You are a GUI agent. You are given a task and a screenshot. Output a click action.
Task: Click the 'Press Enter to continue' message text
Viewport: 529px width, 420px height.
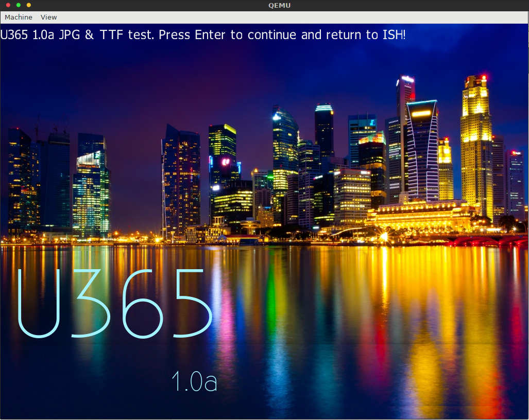(227, 34)
